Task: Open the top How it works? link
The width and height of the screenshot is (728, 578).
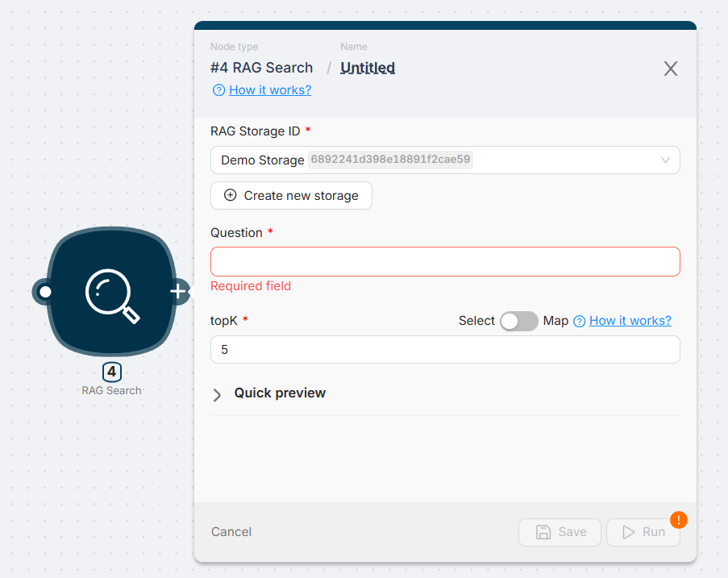Action: (269, 90)
